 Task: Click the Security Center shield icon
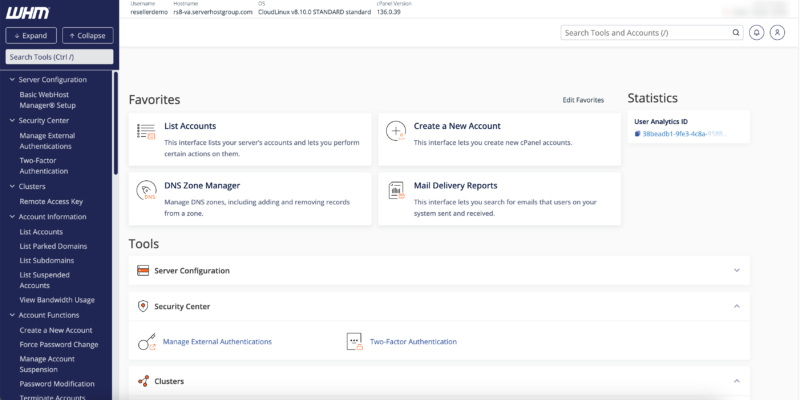(x=143, y=306)
